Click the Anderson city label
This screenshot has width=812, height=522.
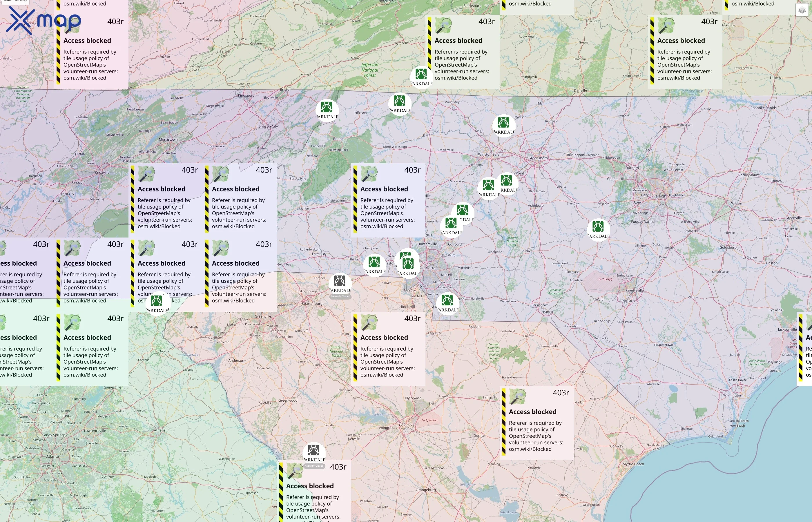[x=236, y=361]
